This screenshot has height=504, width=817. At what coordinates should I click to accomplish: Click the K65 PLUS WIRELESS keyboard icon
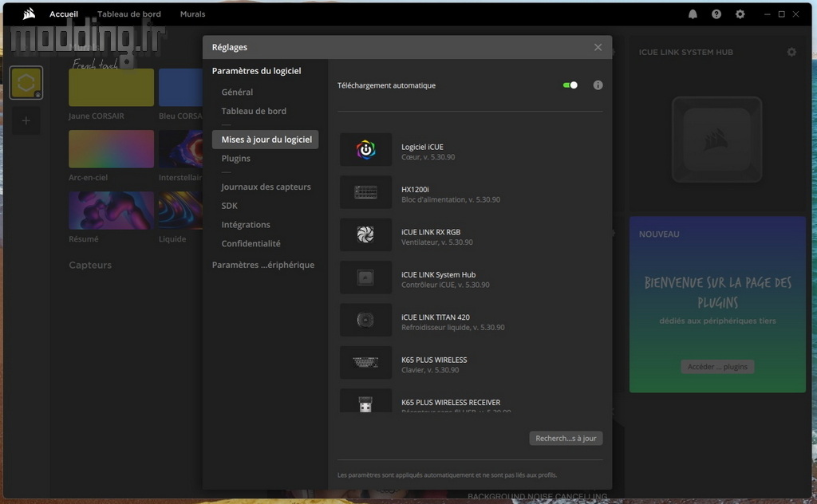[365, 362]
